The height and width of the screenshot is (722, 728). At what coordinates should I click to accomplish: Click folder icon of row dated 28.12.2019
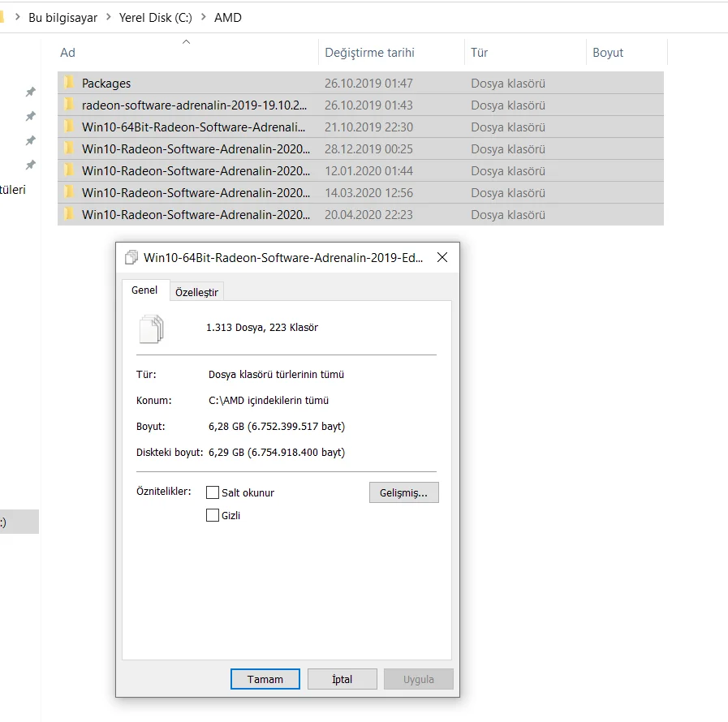[69, 148]
